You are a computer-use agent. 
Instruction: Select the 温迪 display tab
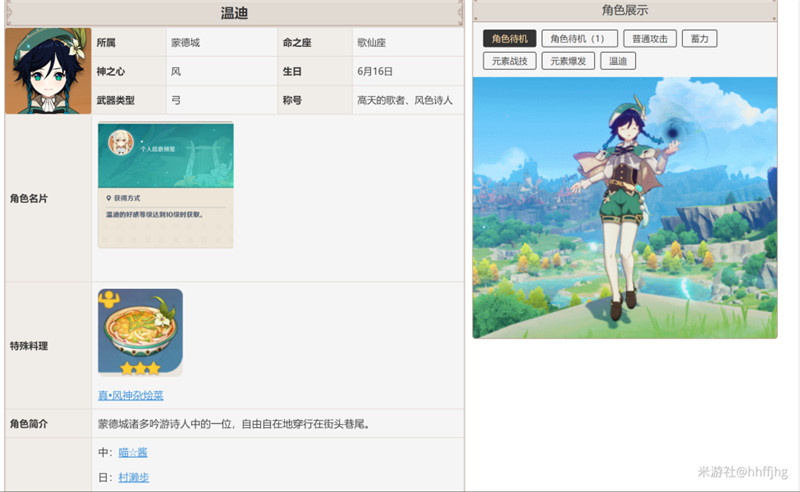click(618, 61)
